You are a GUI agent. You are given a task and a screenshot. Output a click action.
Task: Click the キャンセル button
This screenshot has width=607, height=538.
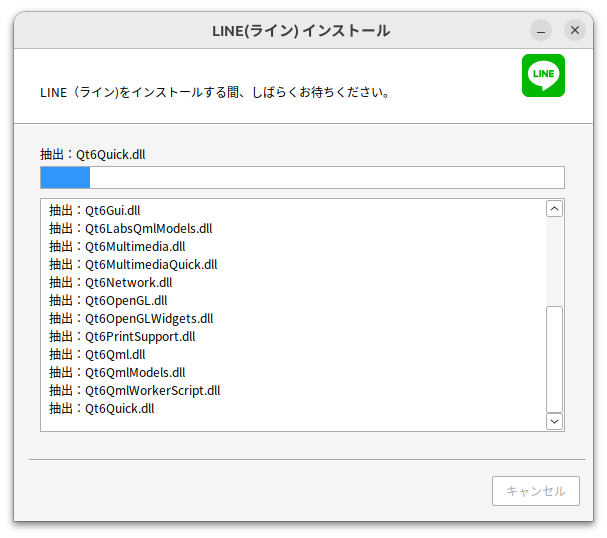coord(536,491)
